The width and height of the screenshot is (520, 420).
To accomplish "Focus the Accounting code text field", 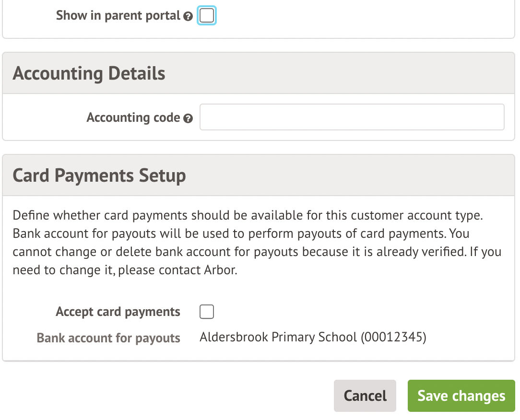I will coord(352,117).
